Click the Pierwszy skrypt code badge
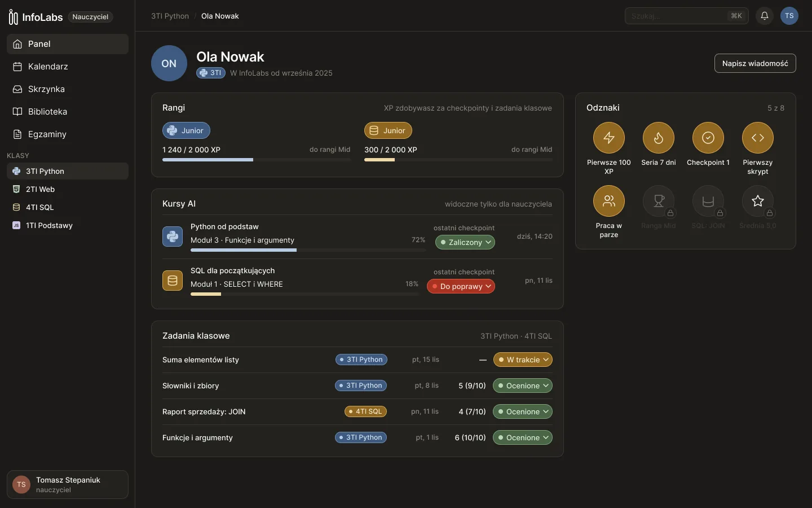This screenshot has width=812, height=508. click(758, 138)
